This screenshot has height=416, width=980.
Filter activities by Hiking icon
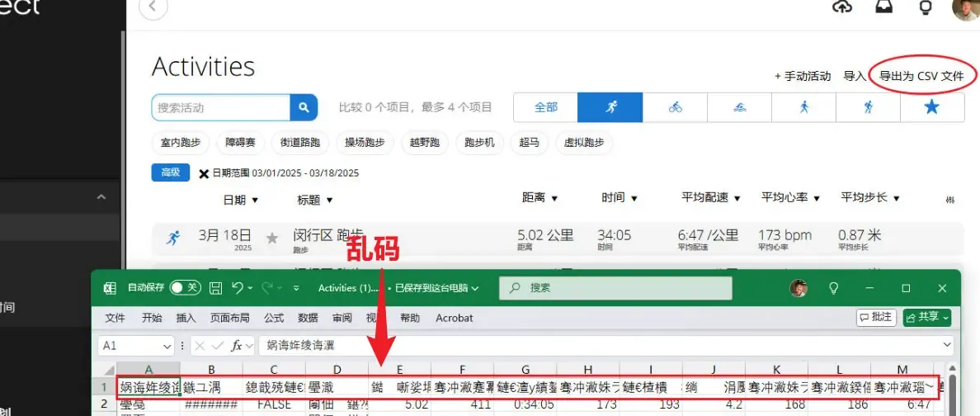[868, 107]
